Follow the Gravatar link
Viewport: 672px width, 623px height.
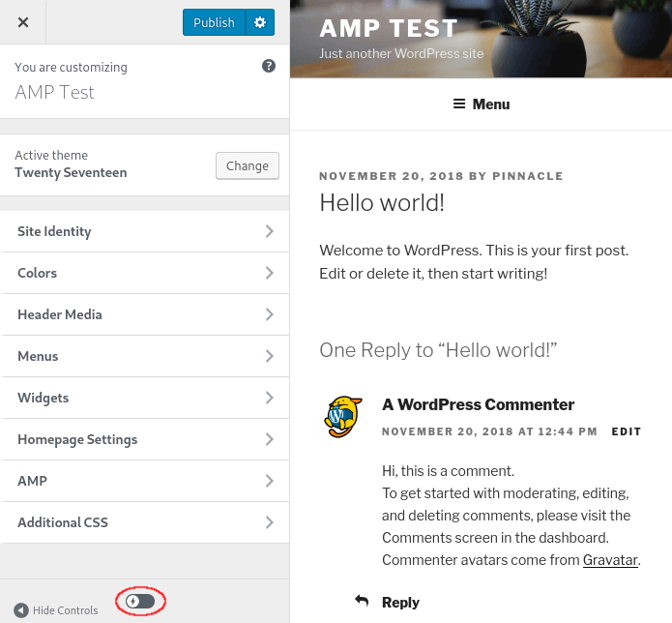point(610,560)
